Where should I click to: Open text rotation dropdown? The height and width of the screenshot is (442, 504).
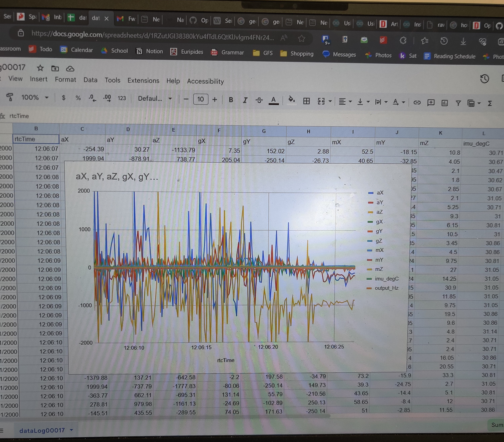[x=399, y=102]
